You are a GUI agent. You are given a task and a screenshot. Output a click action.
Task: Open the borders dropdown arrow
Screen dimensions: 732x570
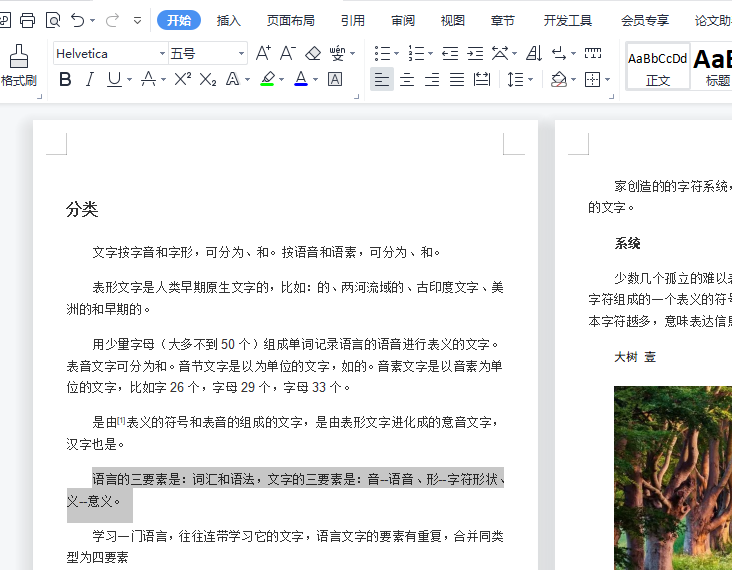(x=608, y=80)
